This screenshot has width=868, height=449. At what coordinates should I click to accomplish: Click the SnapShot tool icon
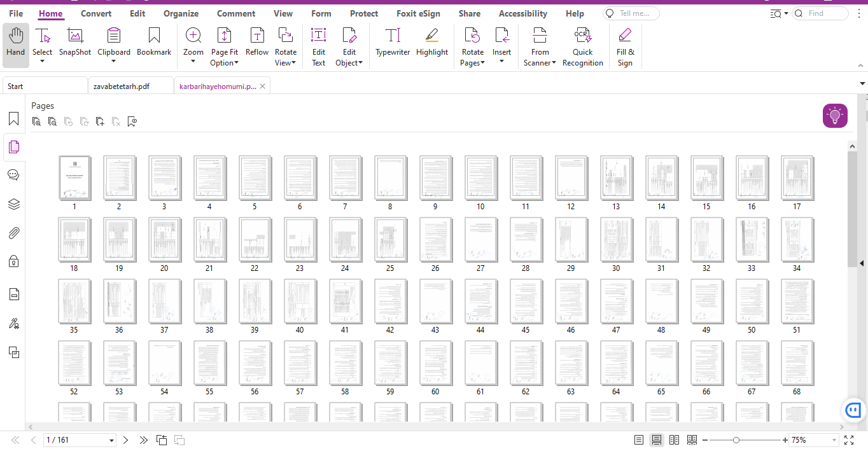(x=75, y=37)
